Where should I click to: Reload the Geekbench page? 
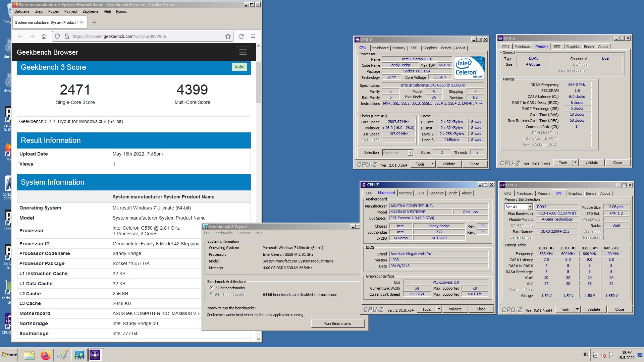(241, 36)
